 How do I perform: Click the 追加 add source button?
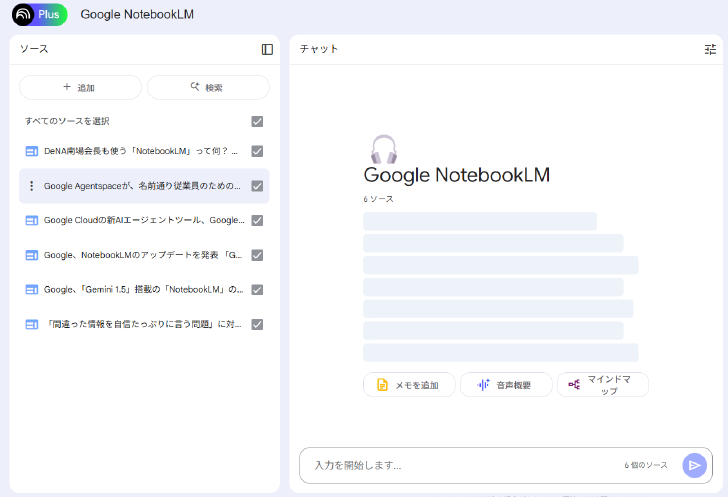click(80, 87)
